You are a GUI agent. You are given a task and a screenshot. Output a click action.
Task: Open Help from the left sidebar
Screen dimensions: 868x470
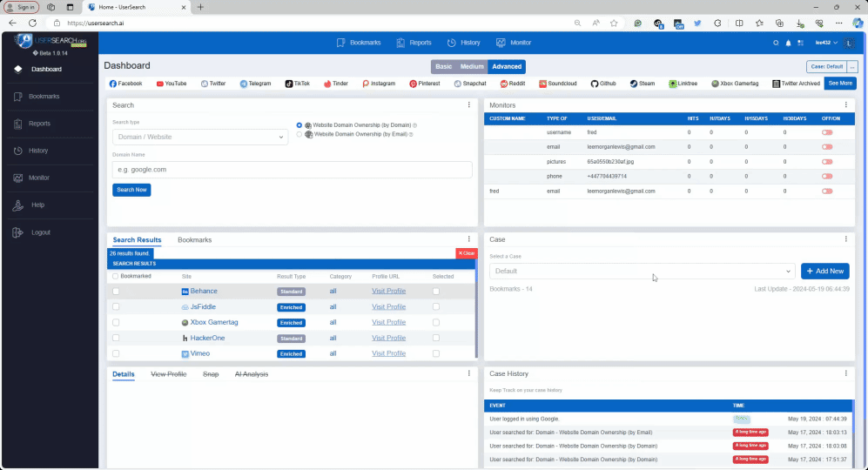[37, 205]
